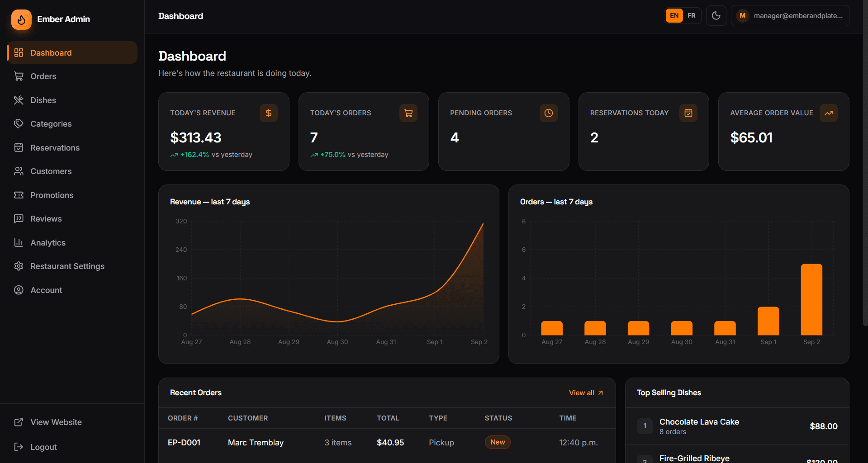Screen dimensions: 868x463
Task: Click the Customers people icon in sidebar
Action: point(19,171)
